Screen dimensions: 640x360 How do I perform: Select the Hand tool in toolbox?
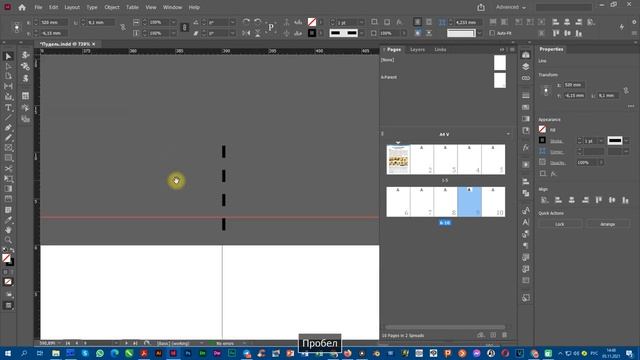click(x=8, y=230)
